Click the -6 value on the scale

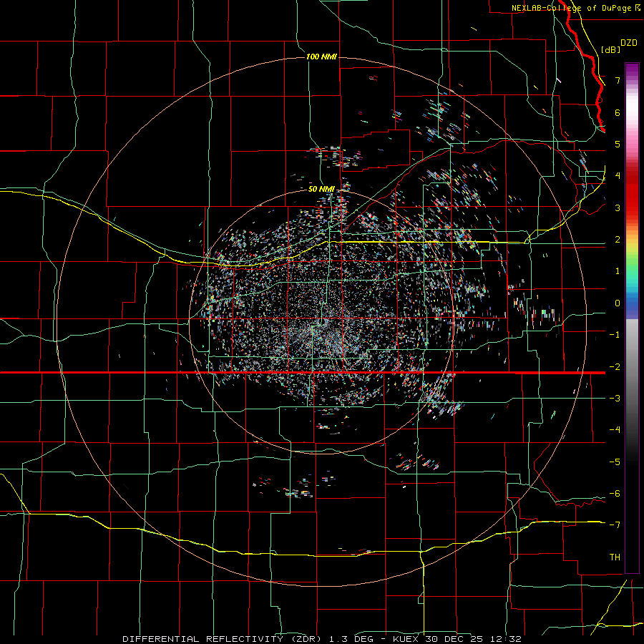click(x=615, y=494)
